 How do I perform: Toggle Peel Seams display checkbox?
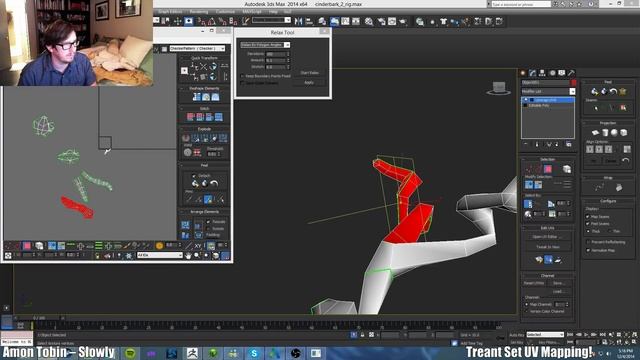pyautogui.click(x=588, y=224)
